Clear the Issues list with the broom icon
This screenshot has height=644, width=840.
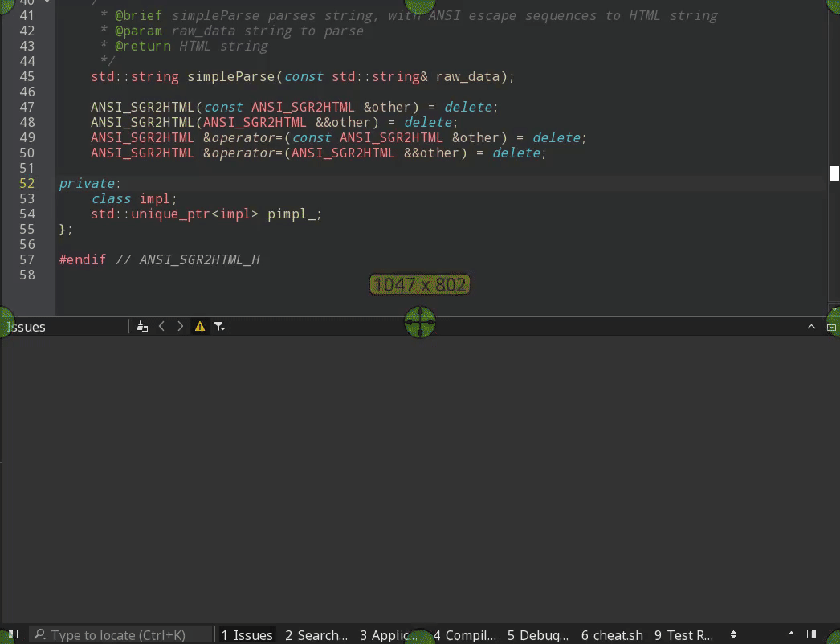pos(142,326)
